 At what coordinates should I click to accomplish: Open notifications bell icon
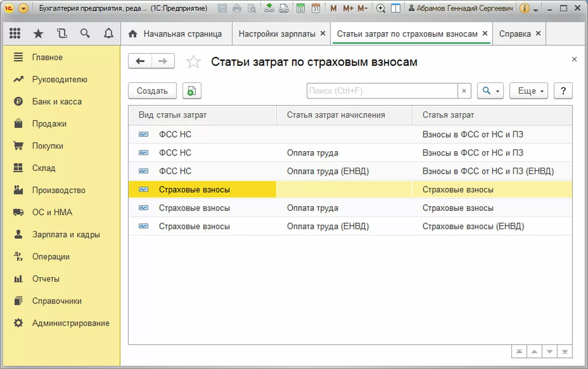click(x=108, y=33)
